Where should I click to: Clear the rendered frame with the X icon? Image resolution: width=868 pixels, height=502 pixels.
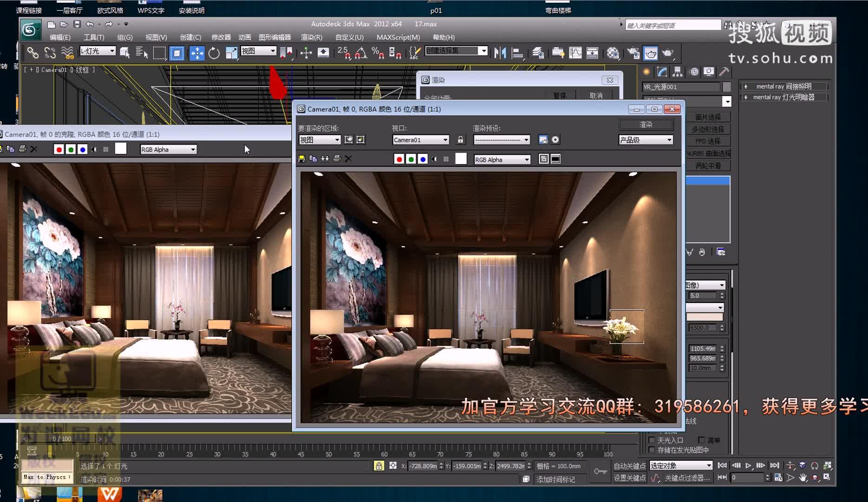click(x=349, y=159)
